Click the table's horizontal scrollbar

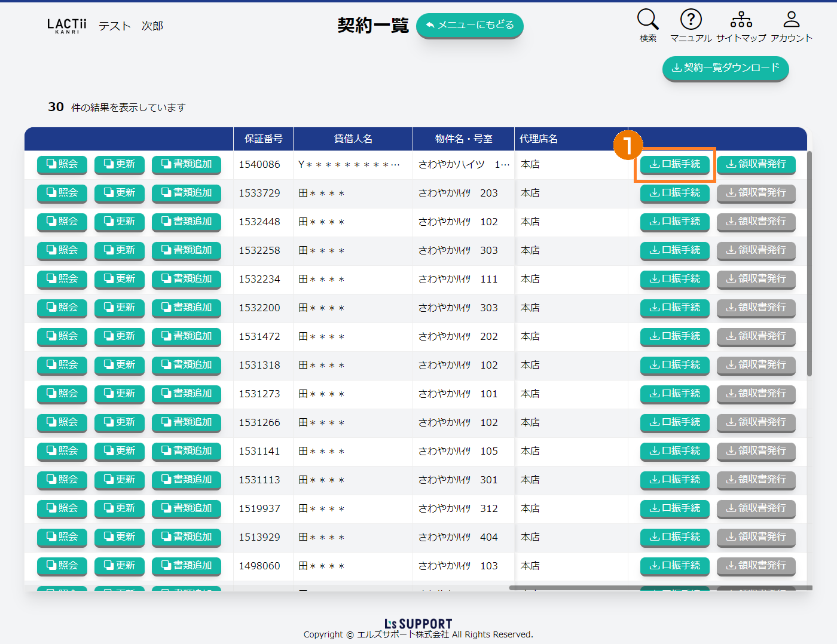658,588
